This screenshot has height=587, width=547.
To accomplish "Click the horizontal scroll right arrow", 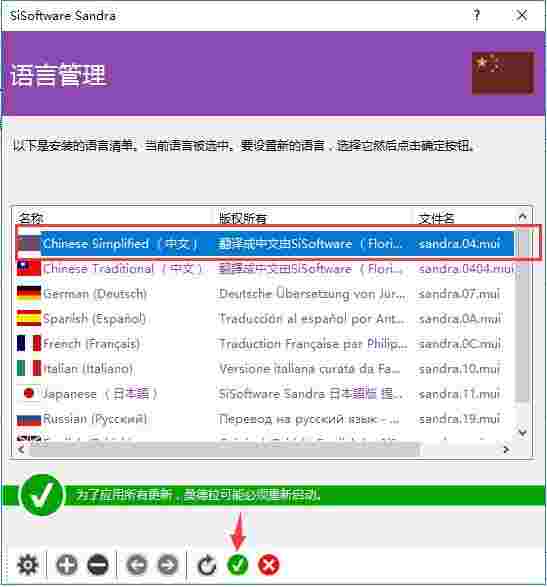I will (507, 450).
